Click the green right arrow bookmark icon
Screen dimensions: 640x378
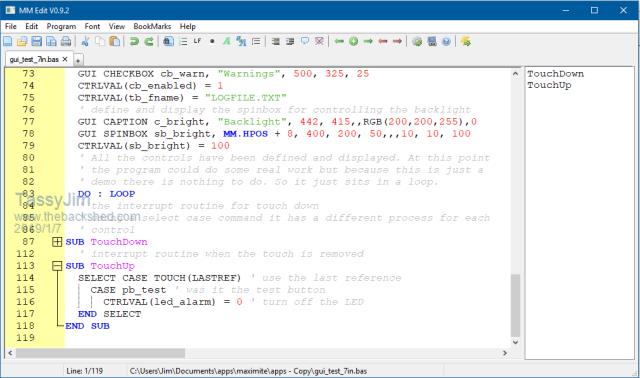click(x=368, y=41)
